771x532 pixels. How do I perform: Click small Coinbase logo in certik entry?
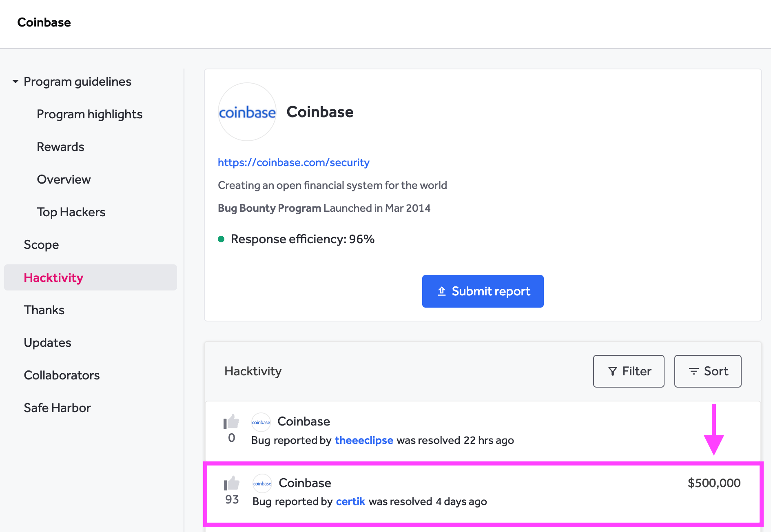(262, 483)
